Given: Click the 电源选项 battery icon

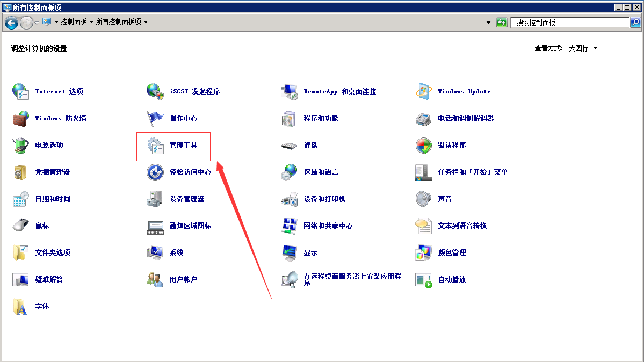Looking at the screenshot, I should pyautogui.click(x=20, y=145).
